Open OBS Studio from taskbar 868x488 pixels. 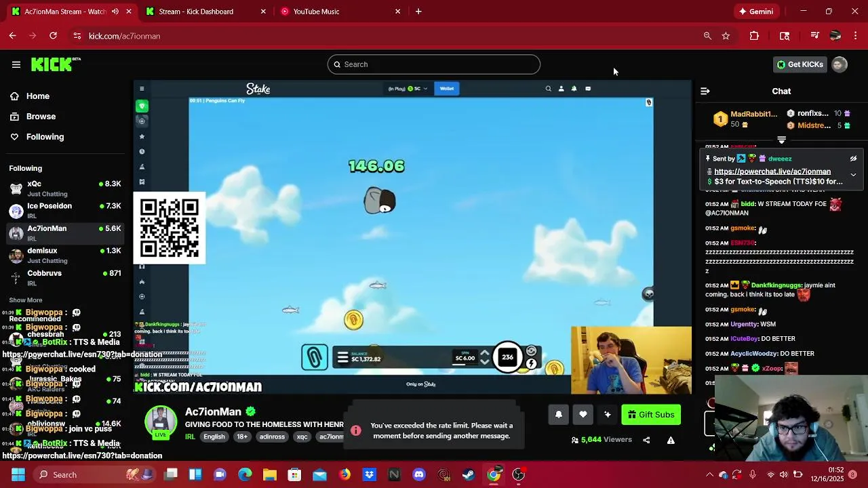tap(519, 474)
